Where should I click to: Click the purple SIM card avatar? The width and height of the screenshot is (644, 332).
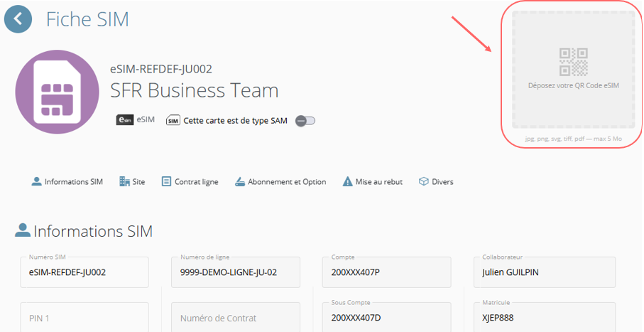(57, 92)
